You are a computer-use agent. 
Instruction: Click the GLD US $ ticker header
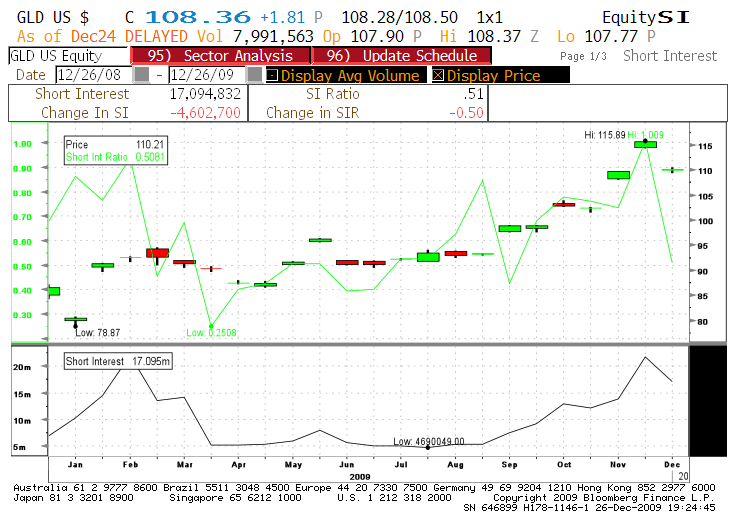tap(53, 17)
